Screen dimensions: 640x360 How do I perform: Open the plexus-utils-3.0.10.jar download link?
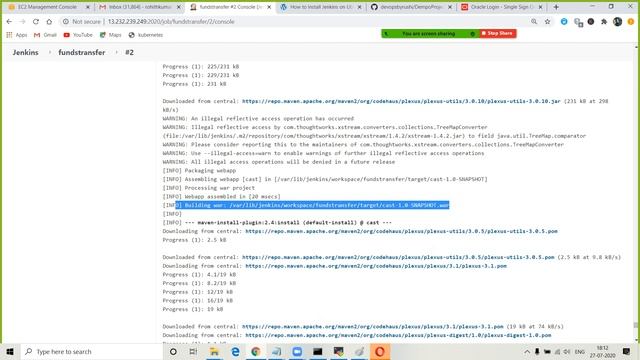(x=401, y=101)
